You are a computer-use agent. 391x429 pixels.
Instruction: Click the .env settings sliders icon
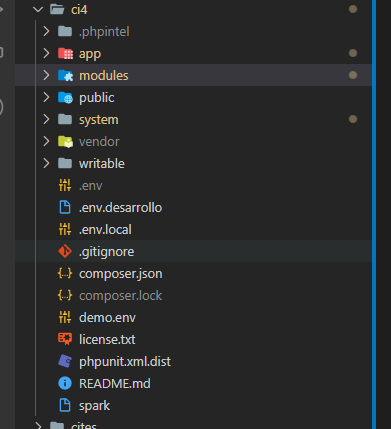[65, 185]
